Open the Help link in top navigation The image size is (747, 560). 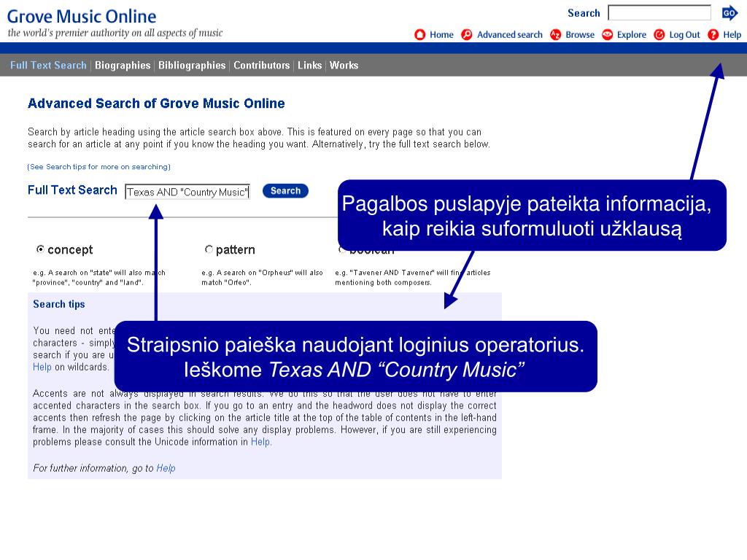(732, 35)
